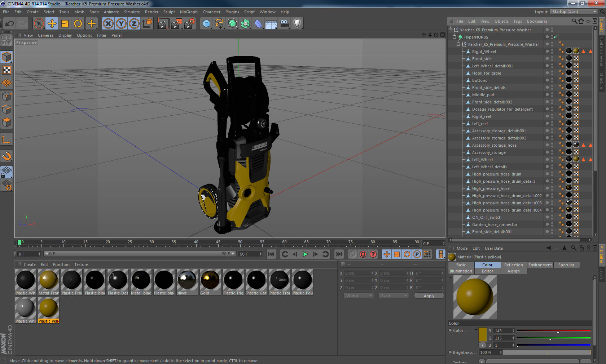Select the Hook_for_cable object
This screenshot has width=606, height=364.
click(486, 73)
